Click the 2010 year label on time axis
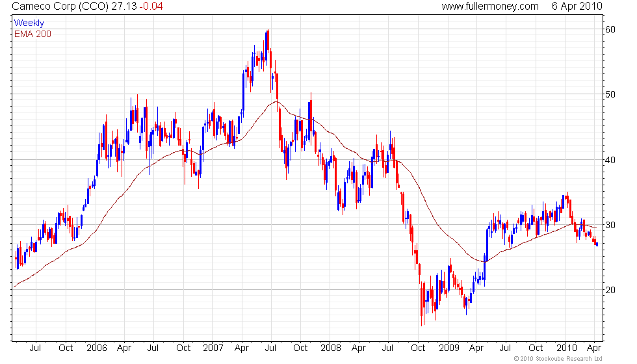The width and height of the screenshot is (637, 364). click(x=567, y=348)
